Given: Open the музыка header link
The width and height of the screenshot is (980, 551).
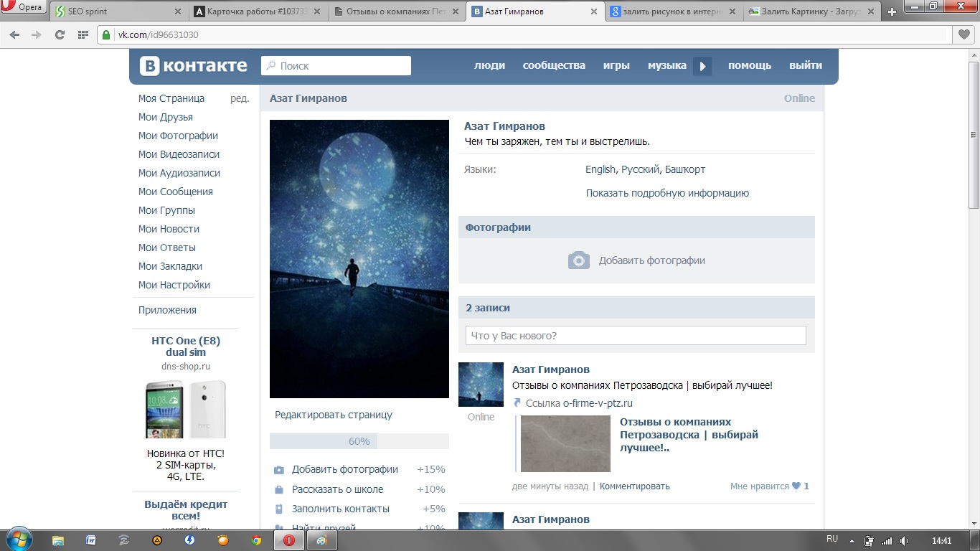Looking at the screenshot, I should tap(667, 65).
